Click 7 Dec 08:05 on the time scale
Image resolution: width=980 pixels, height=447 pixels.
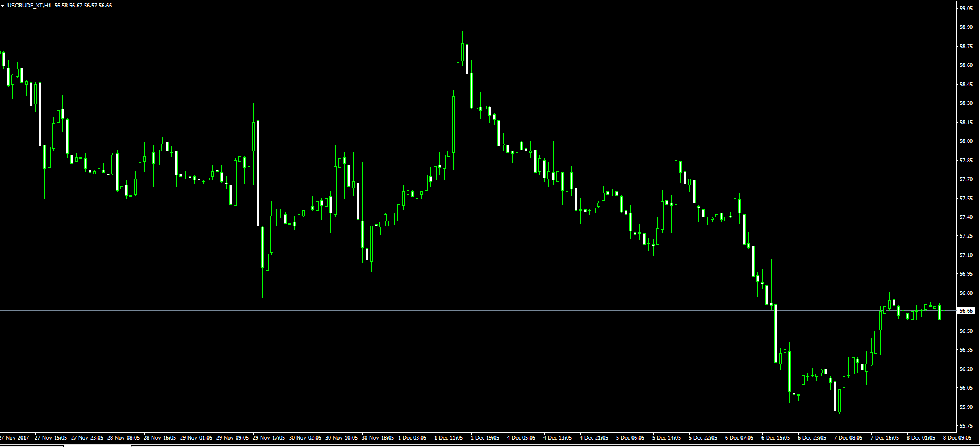click(x=848, y=438)
